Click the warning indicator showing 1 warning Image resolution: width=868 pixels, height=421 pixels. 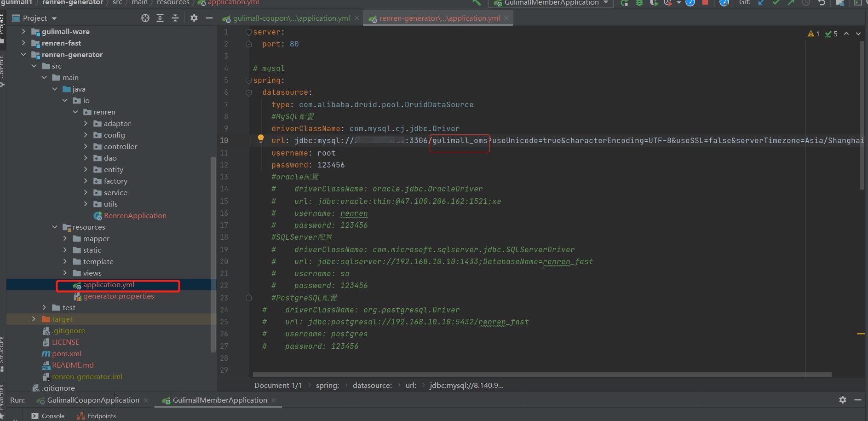pos(814,34)
